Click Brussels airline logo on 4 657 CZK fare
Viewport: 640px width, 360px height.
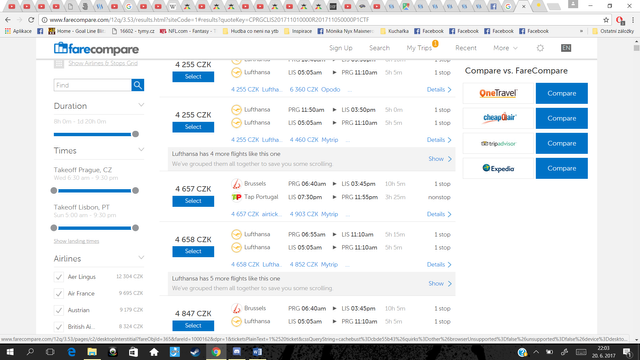pos(236,184)
